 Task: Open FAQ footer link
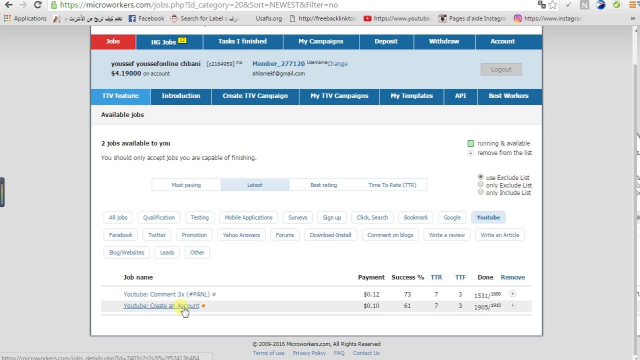pos(339,353)
